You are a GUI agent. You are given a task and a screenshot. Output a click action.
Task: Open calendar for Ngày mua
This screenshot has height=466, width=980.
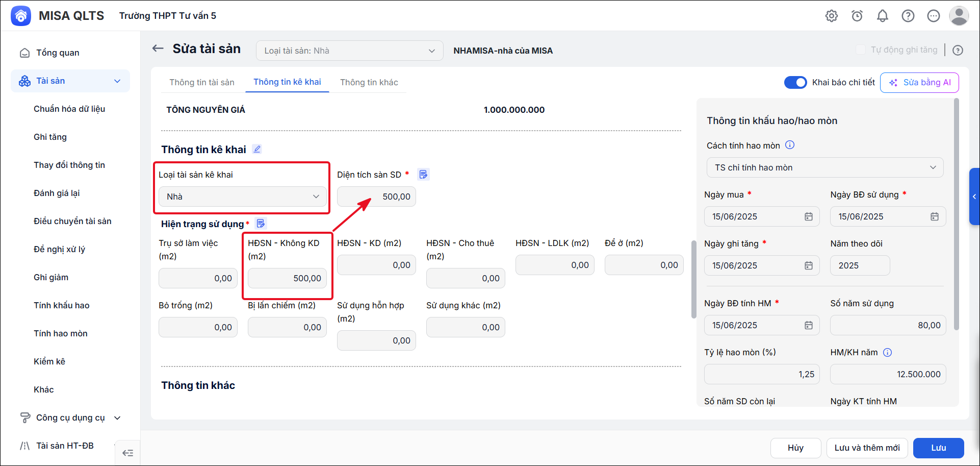pos(809,216)
